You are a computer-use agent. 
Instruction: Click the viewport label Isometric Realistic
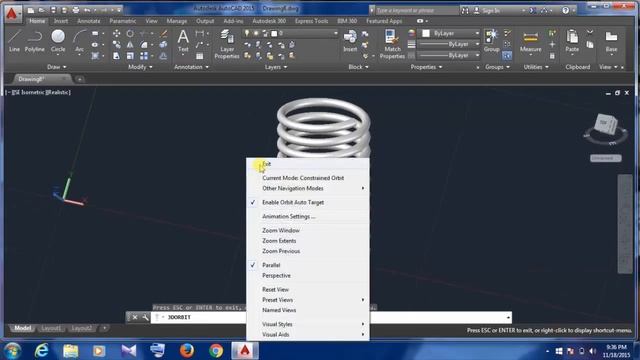(x=38, y=93)
